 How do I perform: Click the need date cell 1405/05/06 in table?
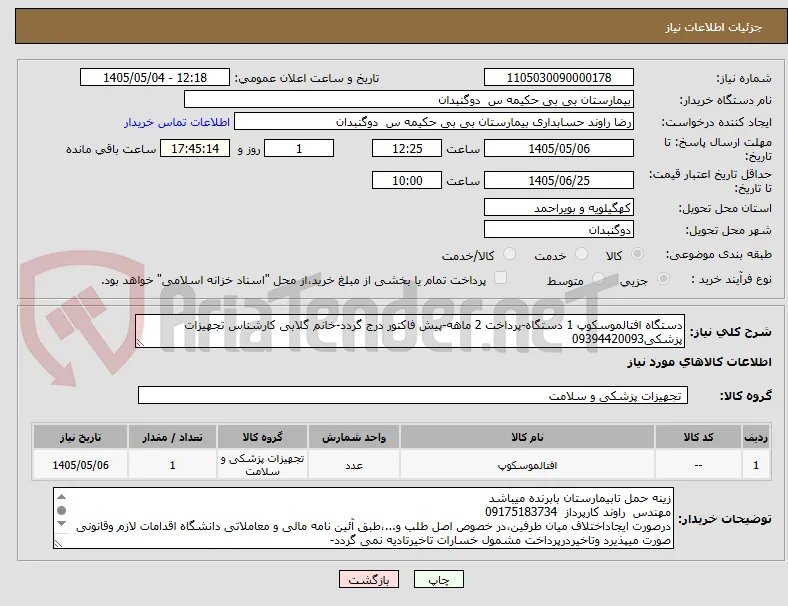[x=80, y=465]
